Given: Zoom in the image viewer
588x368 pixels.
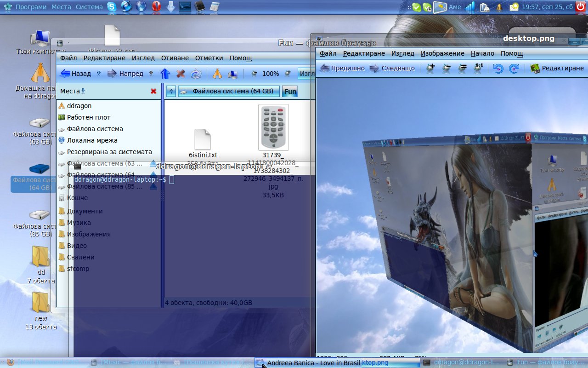Looking at the screenshot, I should (x=430, y=68).
